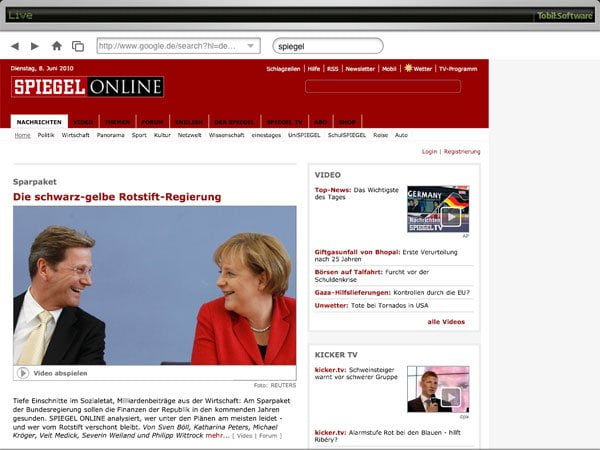Viewport: 600px width, 450px height.
Task: Open the Politik section
Action: click(46, 135)
